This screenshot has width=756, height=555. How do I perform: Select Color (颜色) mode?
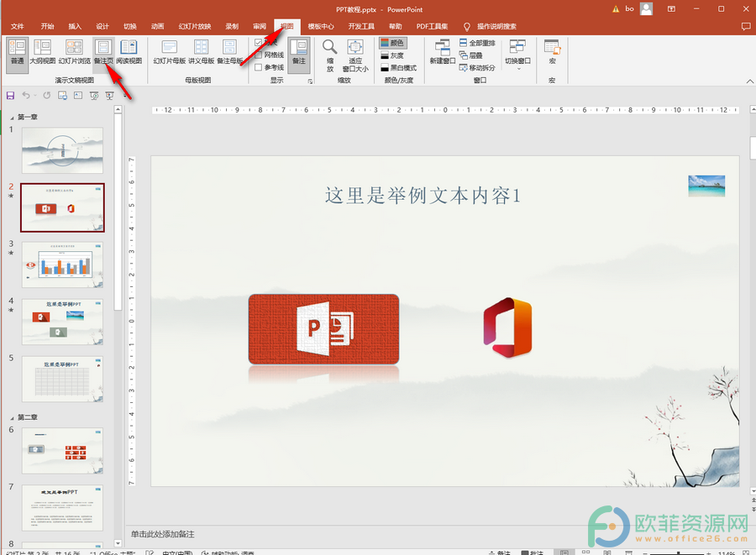point(392,43)
